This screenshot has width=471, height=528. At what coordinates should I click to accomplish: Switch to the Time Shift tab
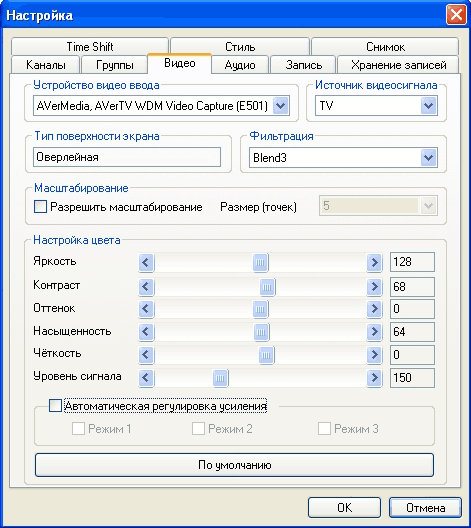click(x=90, y=47)
